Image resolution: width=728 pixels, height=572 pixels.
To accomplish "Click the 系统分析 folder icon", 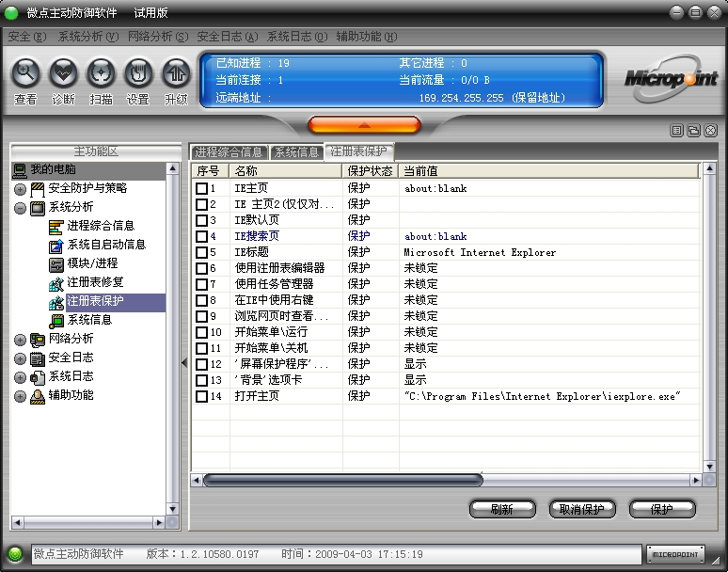I will [x=38, y=208].
